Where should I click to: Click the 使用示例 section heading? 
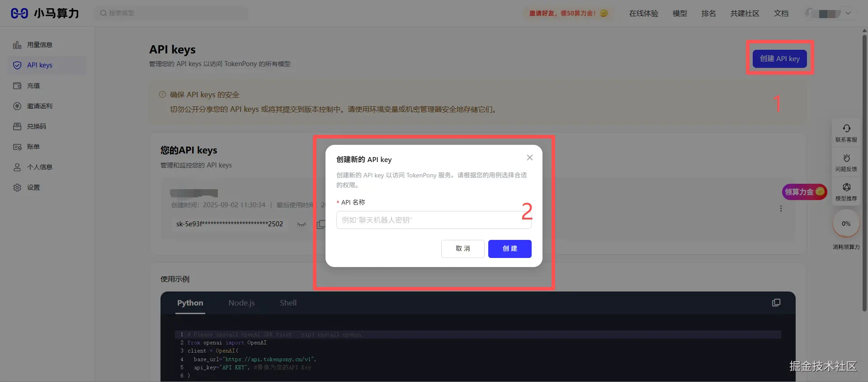[x=175, y=279]
